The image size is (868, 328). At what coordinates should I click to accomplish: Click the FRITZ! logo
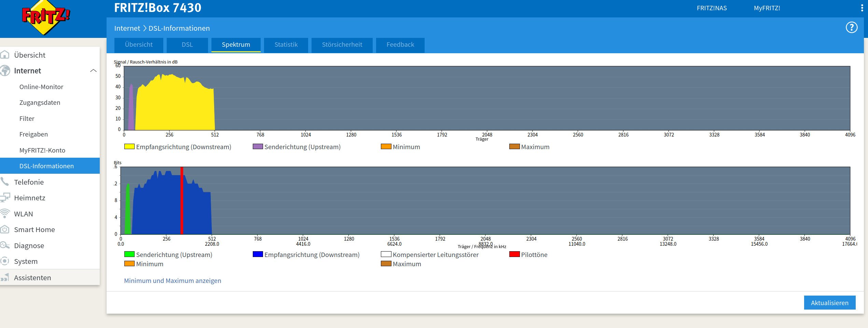pyautogui.click(x=45, y=18)
